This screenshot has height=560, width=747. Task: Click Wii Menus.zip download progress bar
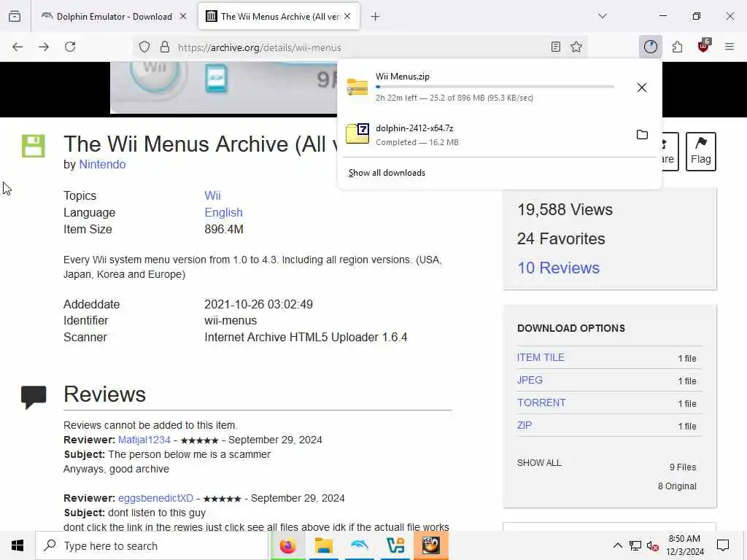(495, 87)
